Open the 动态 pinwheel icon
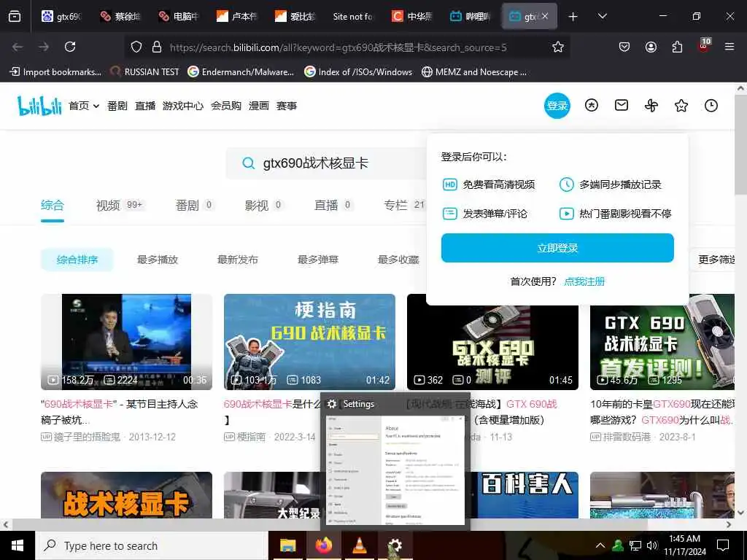 (x=651, y=105)
